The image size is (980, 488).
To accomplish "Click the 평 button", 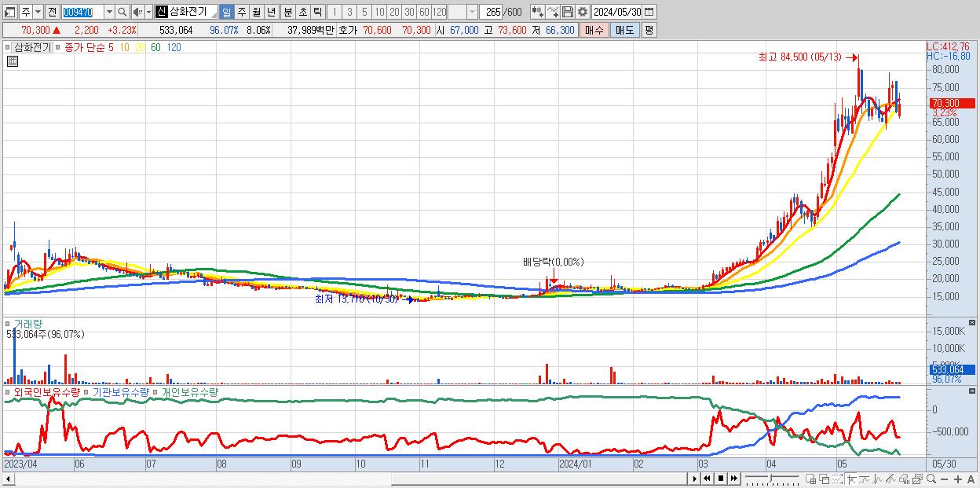I will [x=649, y=30].
